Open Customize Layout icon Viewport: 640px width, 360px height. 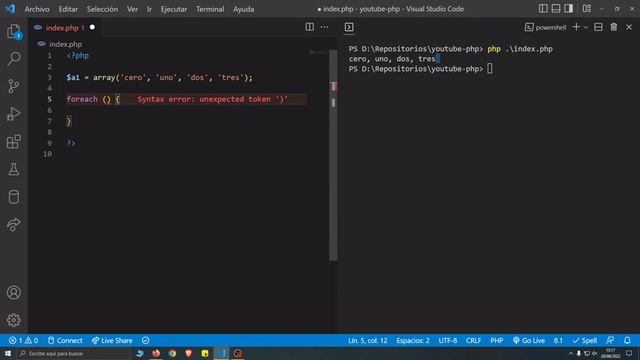pyautogui.click(x=587, y=9)
